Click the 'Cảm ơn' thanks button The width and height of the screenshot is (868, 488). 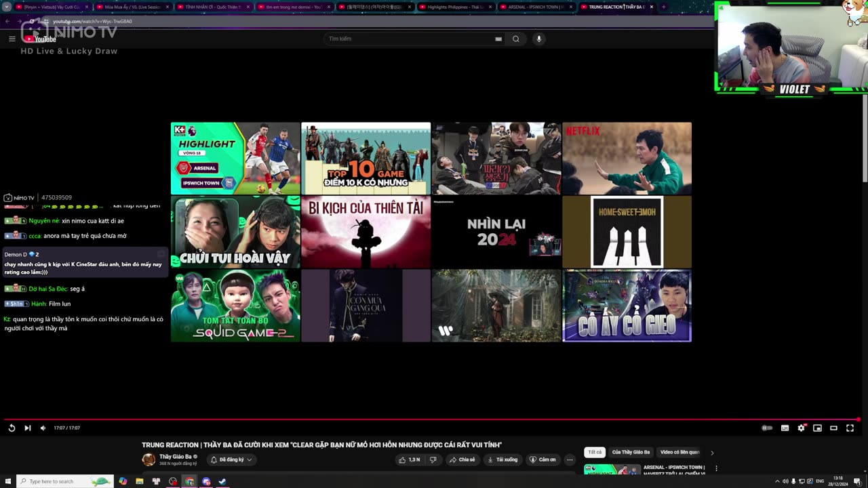point(542,460)
